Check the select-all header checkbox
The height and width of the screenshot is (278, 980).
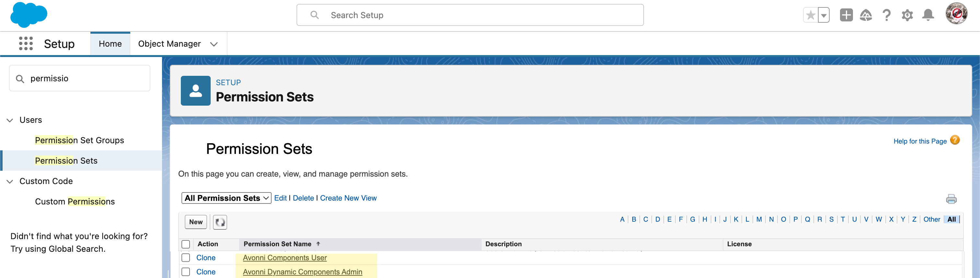click(x=186, y=244)
